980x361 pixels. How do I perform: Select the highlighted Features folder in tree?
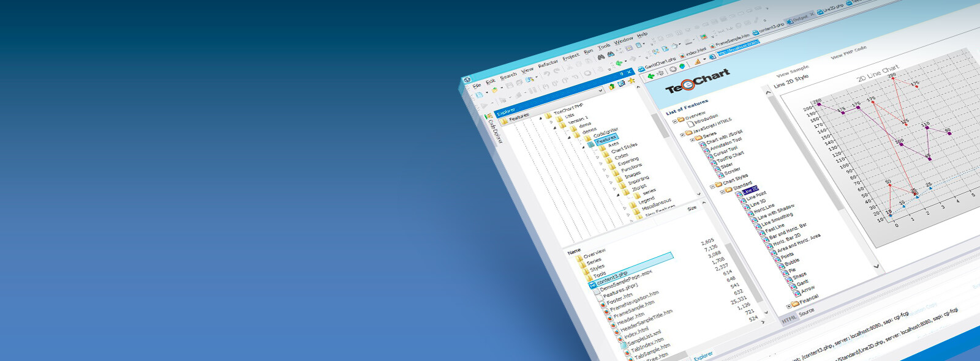click(x=606, y=140)
